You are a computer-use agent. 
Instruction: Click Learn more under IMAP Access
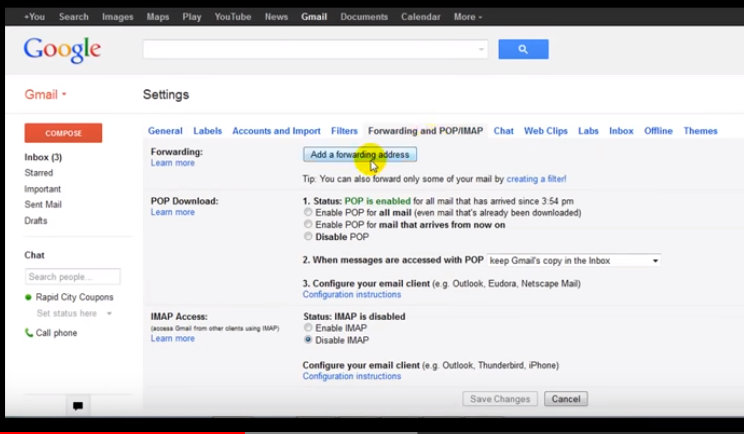click(x=173, y=338)
